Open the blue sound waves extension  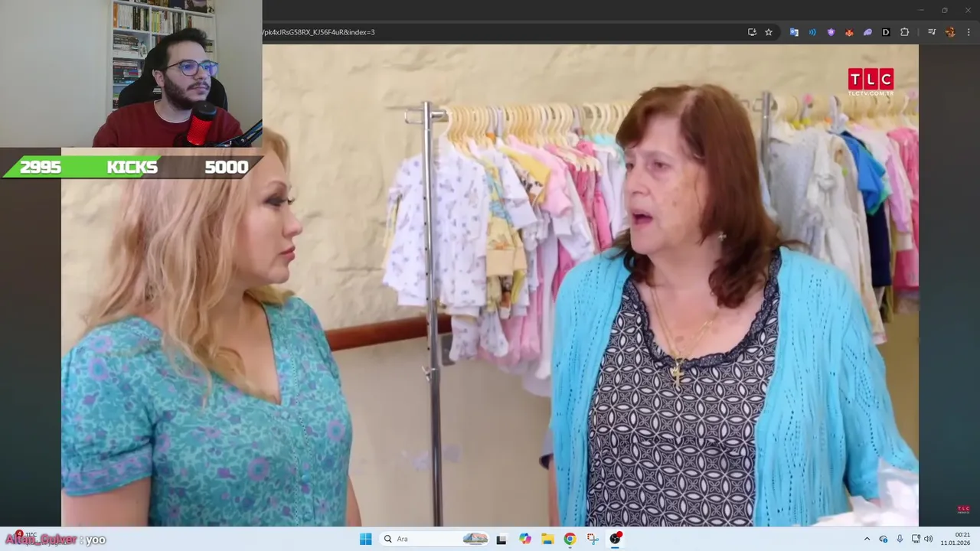click(812, 32)
